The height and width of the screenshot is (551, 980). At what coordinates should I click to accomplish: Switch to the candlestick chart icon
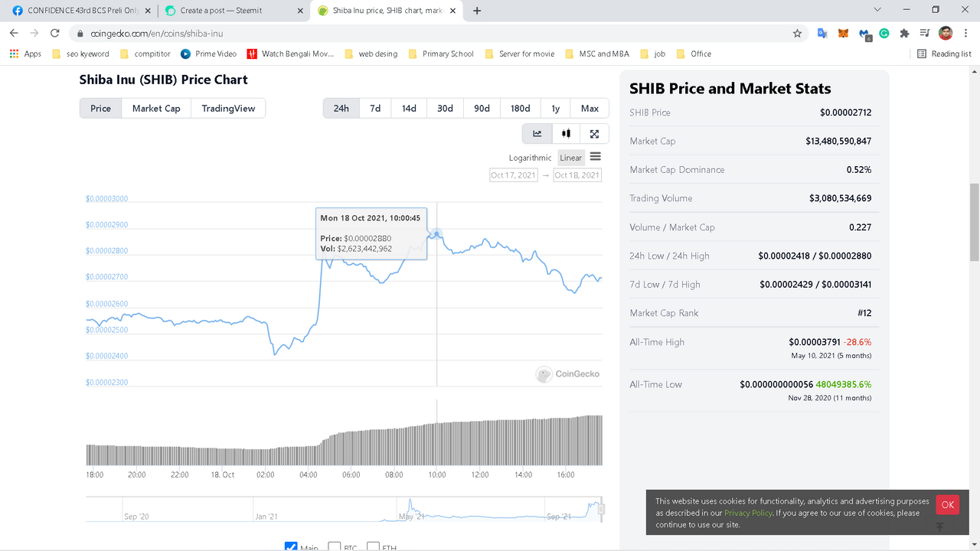566,133
